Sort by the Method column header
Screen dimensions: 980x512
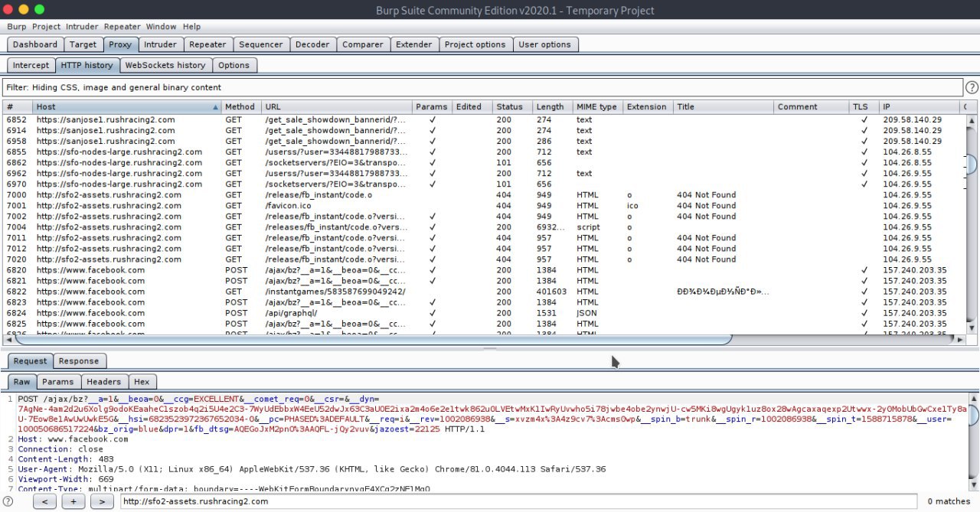click(x=241, y=107)
